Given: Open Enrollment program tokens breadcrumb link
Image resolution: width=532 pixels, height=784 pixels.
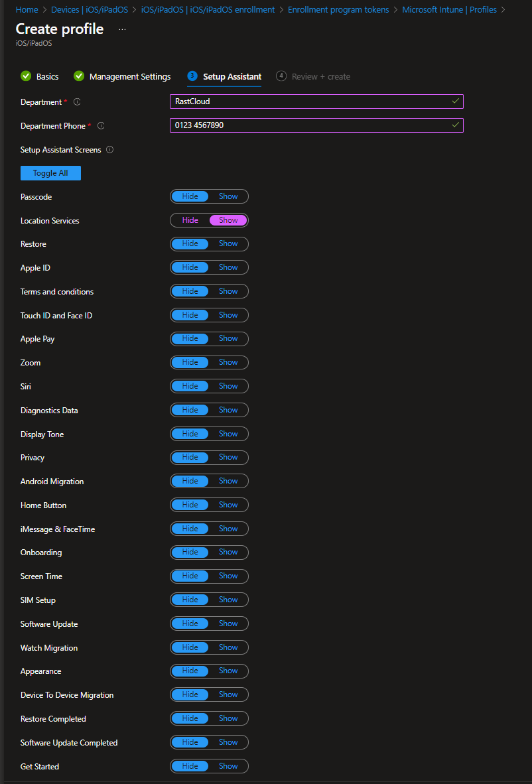Looking at the screenshot, I should 338,10.
